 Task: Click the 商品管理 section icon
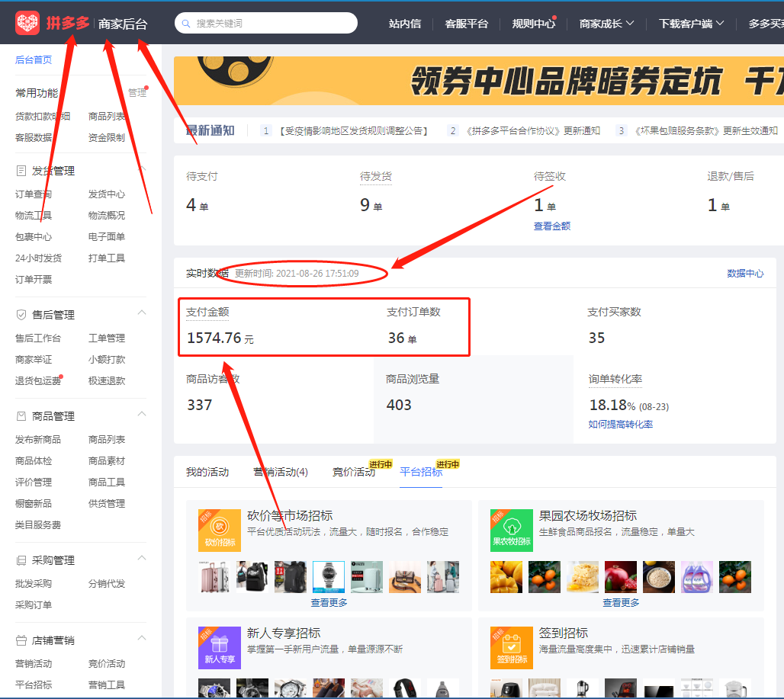point(21,416)
